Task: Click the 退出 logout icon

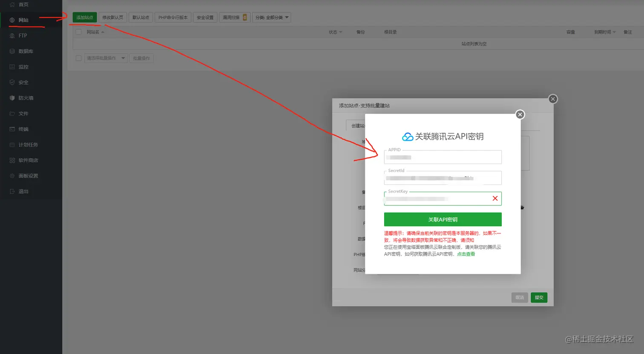Action: pos(12,192)
